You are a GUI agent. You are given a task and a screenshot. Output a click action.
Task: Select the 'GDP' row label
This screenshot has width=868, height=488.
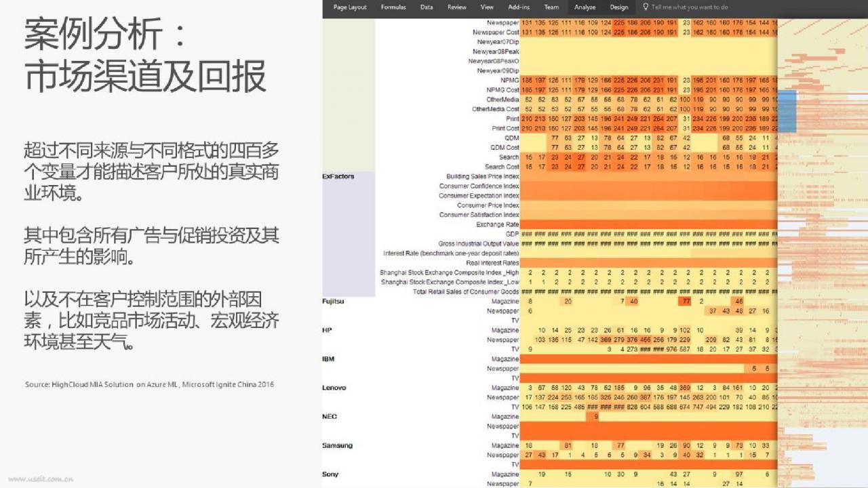513,234
